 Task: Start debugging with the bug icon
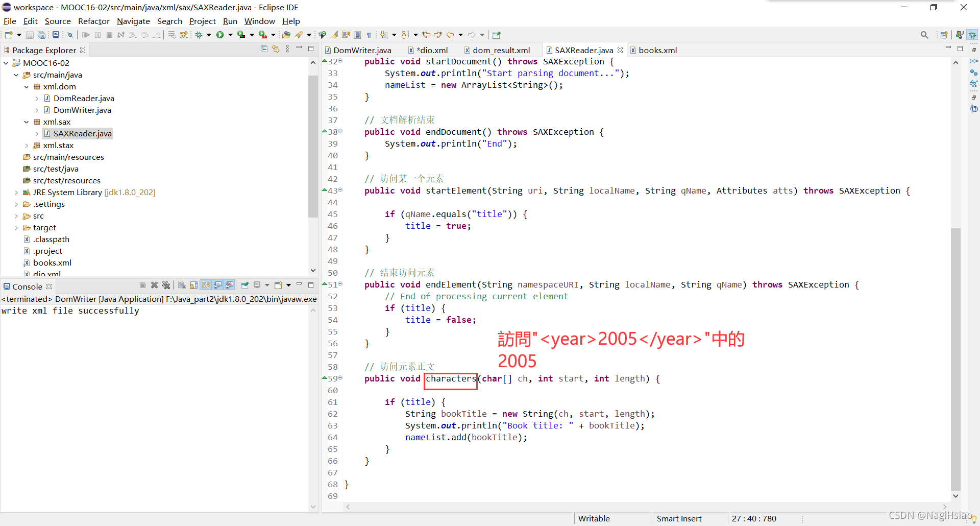[x=199, y=35]
